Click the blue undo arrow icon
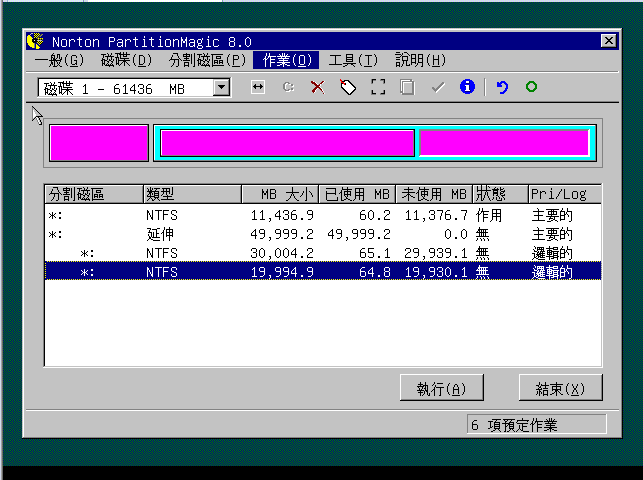This screenshot has width=643, height=480. click(x=502, y=87)
